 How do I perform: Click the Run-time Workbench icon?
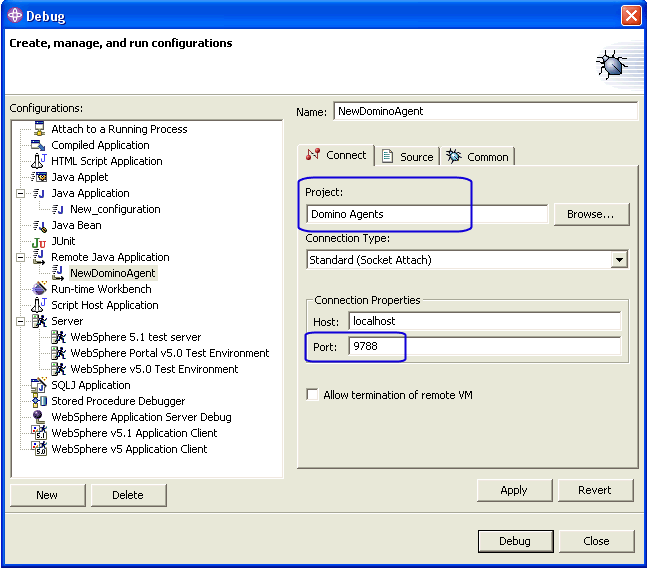[39, 289]
